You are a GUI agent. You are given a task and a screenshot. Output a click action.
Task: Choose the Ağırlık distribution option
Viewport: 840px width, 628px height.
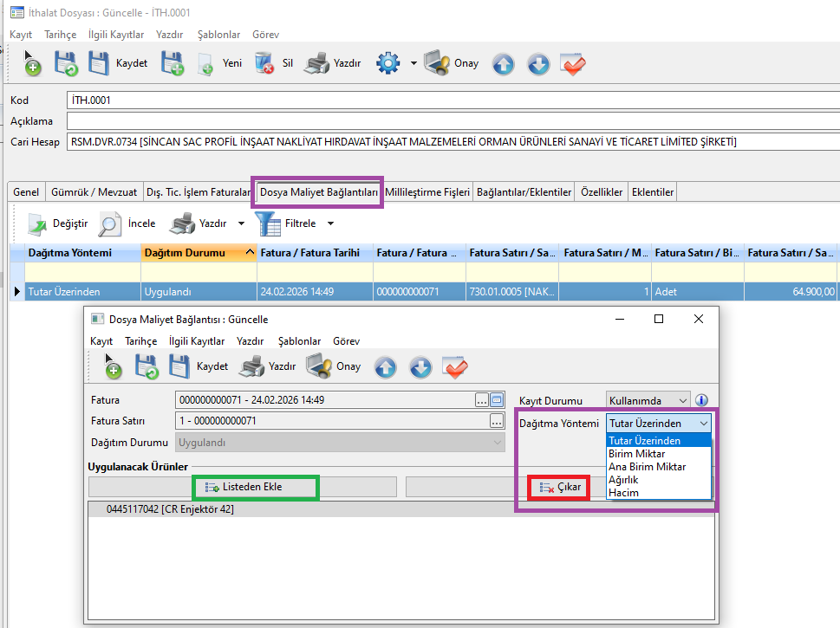[x=624, y=480]
